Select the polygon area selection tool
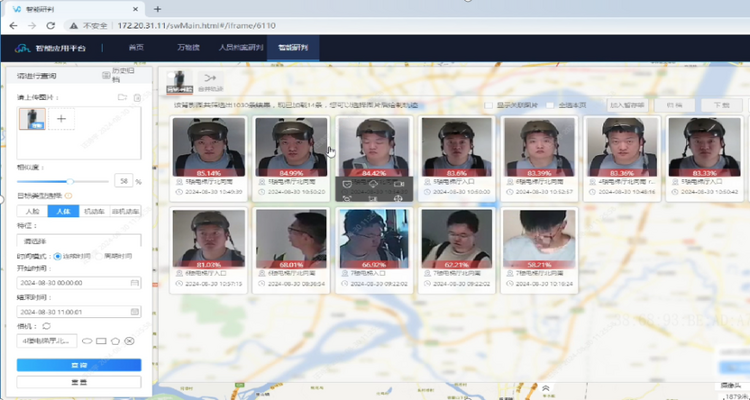The width and height of the screenshot is (750, 400). tap(115, 341)
